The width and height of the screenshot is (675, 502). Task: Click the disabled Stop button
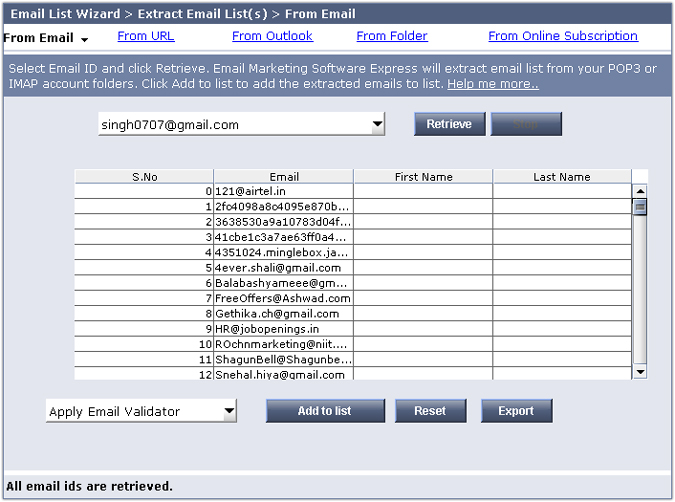coord(526,124)
